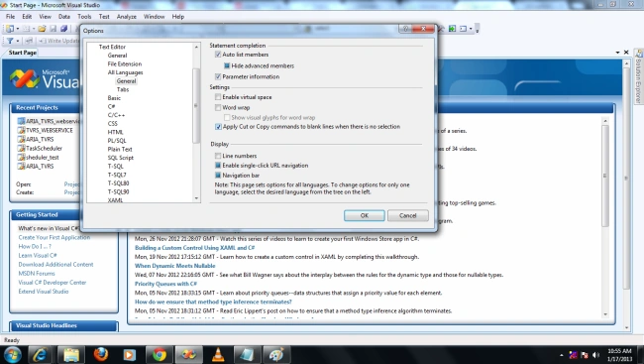Click the Open File folder toolbar icon
The image size is (644, 364).
pos(42,29)
